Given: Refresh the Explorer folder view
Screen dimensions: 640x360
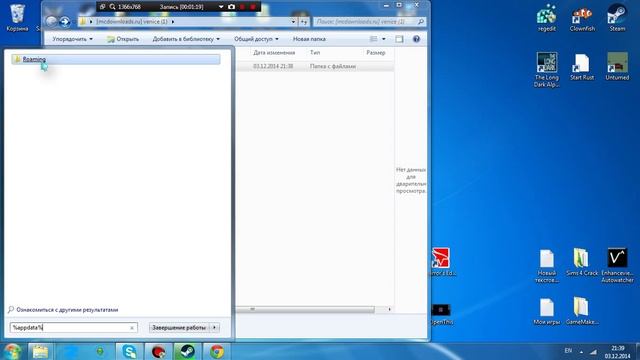Looking at the screenshot, I should pyautogui.click(x=304, y=22).
